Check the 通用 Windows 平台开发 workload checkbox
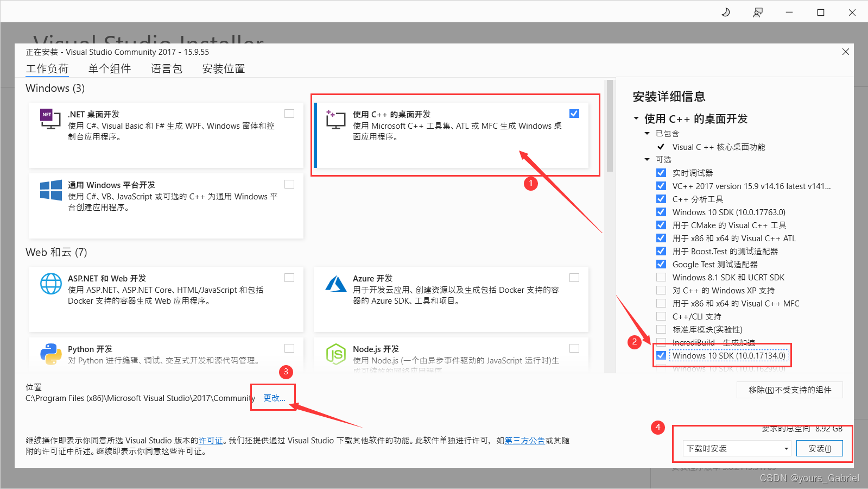Screen dimensions: 868x489 (289, 184)
